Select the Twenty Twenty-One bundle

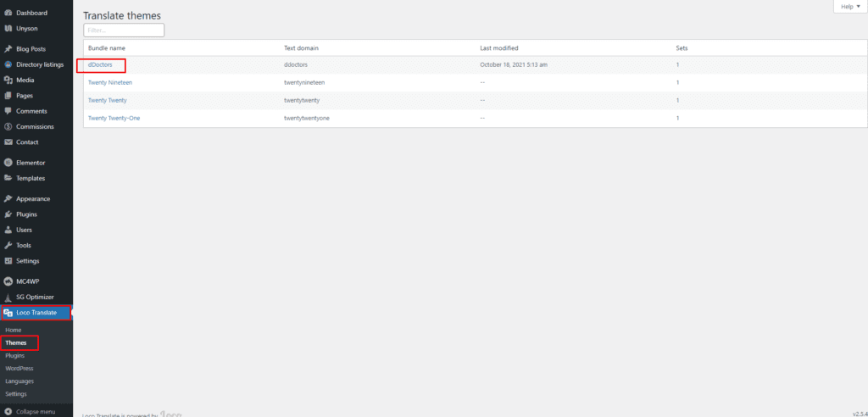[114, 118]
